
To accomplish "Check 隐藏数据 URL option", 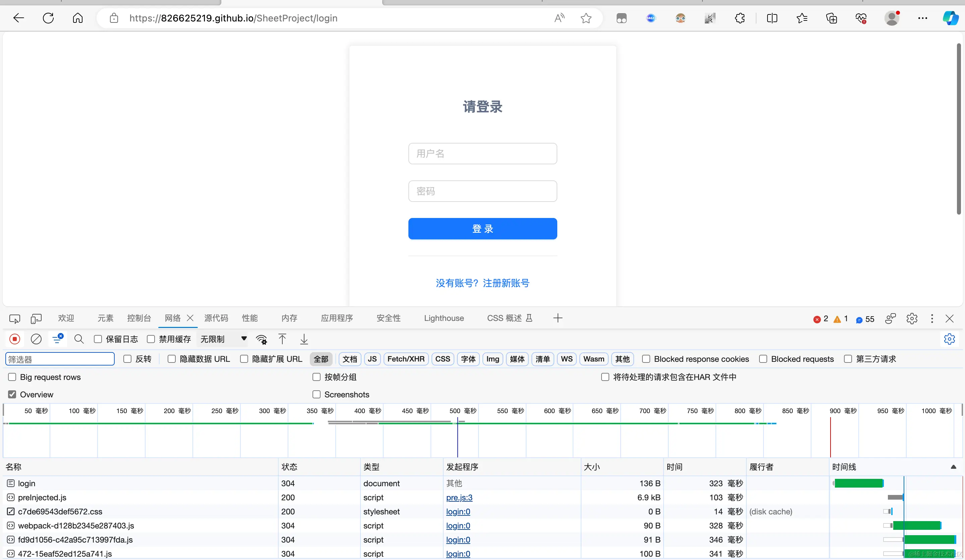I will pyautogui.click(x=172, y=359).
